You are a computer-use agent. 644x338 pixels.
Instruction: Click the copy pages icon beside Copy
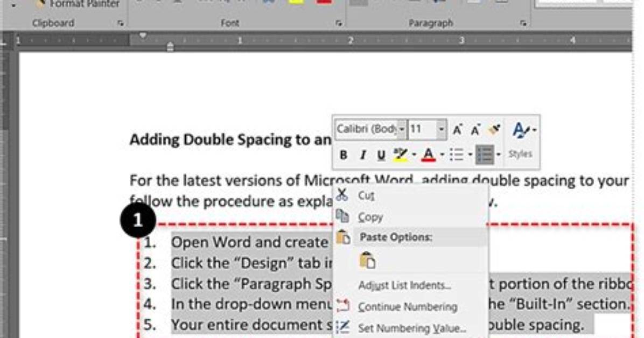[x=342, y=216]
